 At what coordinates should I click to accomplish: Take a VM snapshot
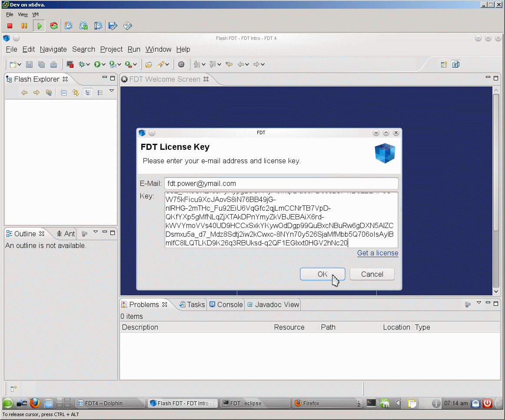coord(68,26)
